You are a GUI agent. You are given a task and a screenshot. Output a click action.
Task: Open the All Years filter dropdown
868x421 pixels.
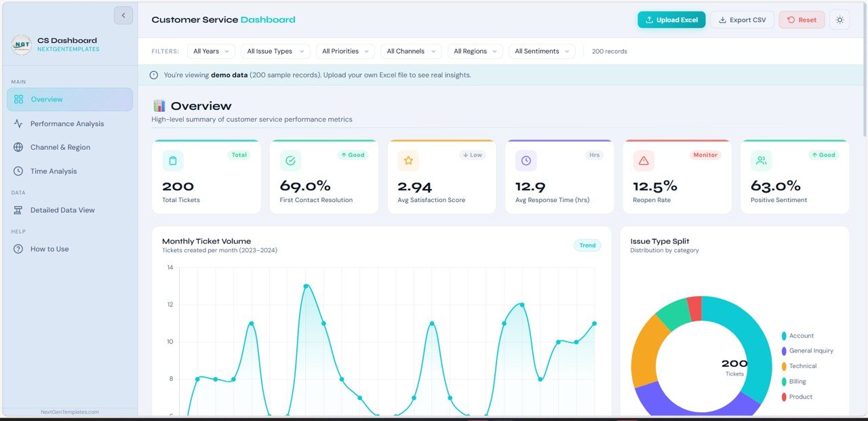pos(210,51)
